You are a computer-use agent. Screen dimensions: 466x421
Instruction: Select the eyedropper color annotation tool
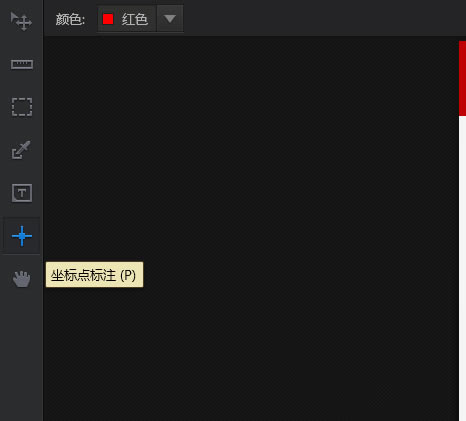tap(21, 150)
